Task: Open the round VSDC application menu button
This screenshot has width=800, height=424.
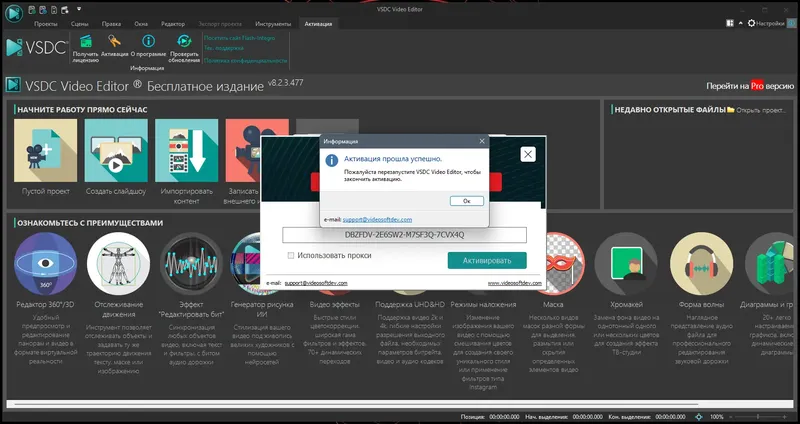Action: pyautogui.click(x=14, y=12)
